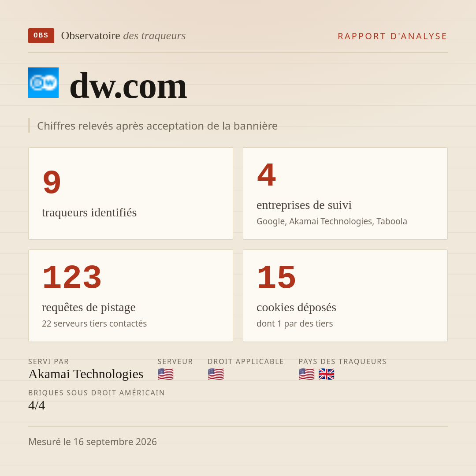Click the traqueurs identifiés label
This screenshot has width=476, height=476.
pyautogui.click(x=89, y=212)
